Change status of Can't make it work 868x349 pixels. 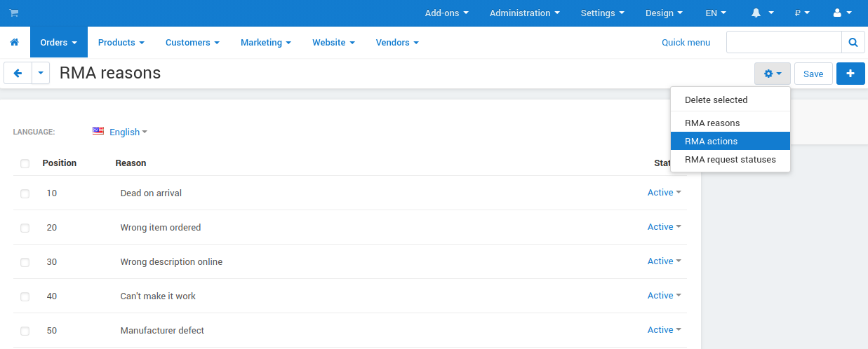(x=665, y=296)
